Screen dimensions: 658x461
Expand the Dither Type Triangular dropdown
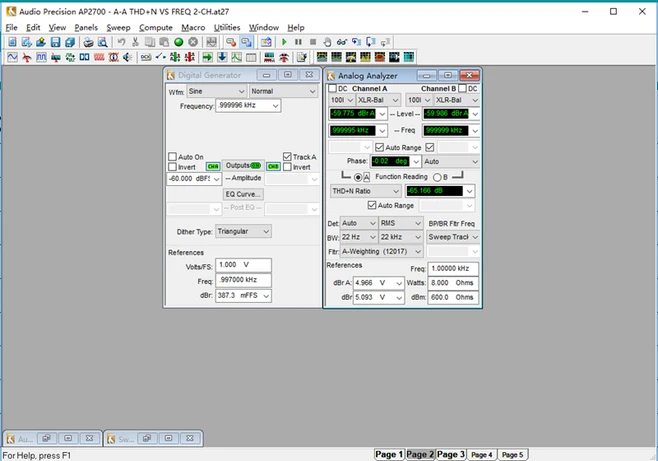(243, 232)
